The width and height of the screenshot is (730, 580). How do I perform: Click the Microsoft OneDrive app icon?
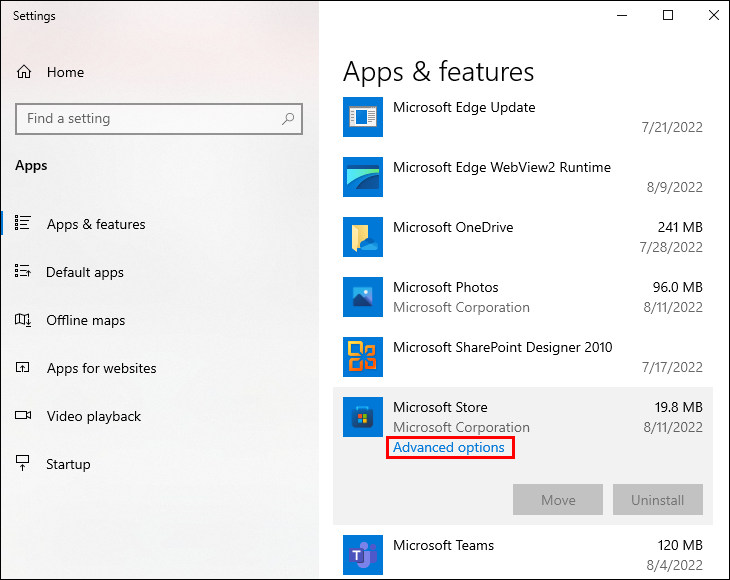[363, 237]
